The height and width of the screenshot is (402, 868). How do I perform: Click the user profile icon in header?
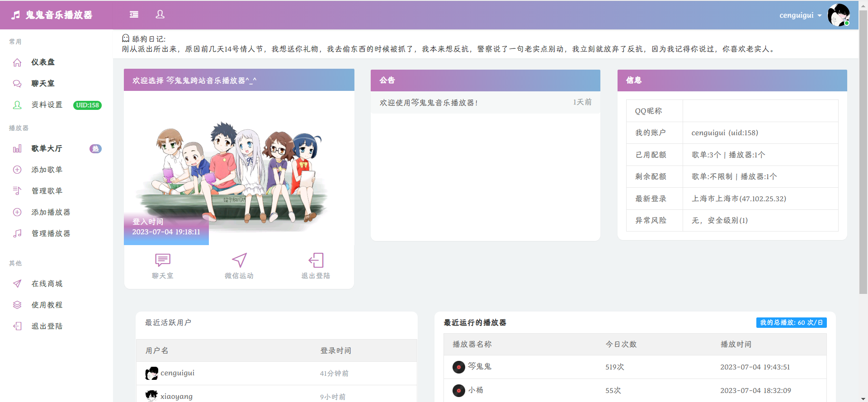160,14
